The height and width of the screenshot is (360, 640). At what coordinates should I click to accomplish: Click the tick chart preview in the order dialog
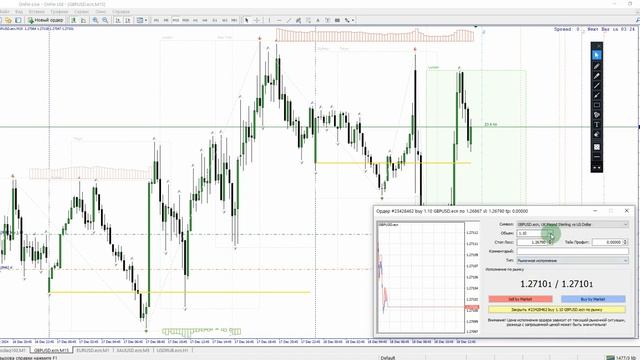(x=427, y=278)
